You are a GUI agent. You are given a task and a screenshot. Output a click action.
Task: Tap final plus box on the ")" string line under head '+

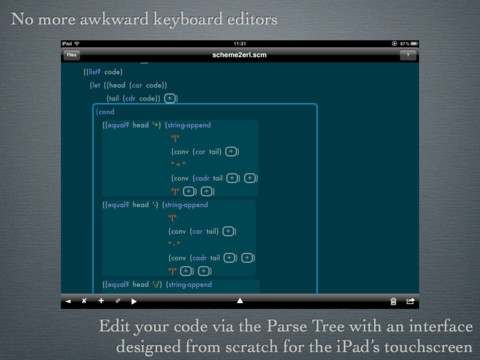tap(207, 192)
